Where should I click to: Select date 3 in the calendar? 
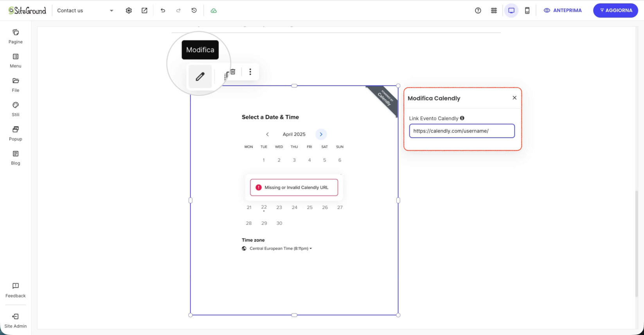[294, 160]
